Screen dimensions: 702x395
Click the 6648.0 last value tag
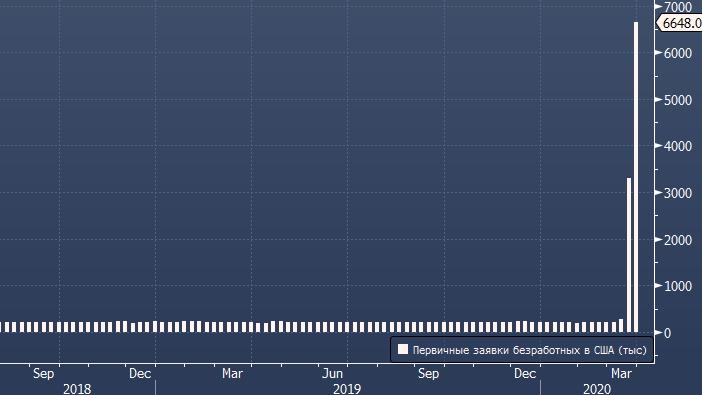click(680, 23)
